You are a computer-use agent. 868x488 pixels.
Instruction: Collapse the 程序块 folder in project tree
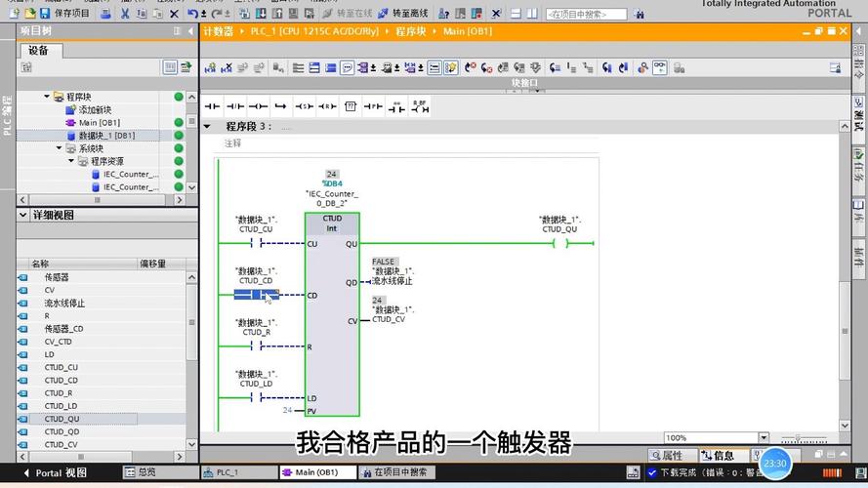coord(47,97)
